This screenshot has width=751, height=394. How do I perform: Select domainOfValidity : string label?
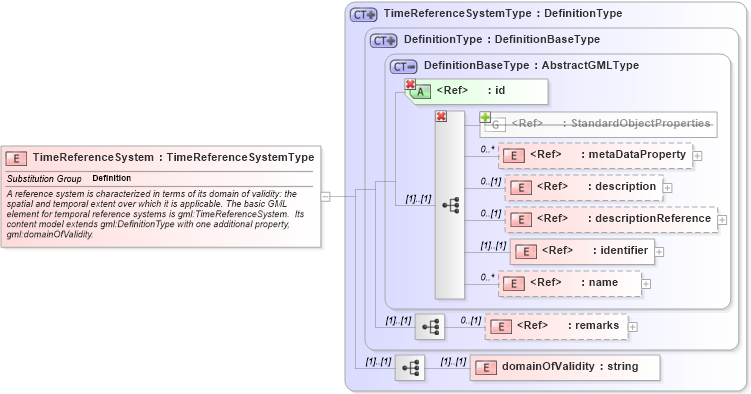570,366
